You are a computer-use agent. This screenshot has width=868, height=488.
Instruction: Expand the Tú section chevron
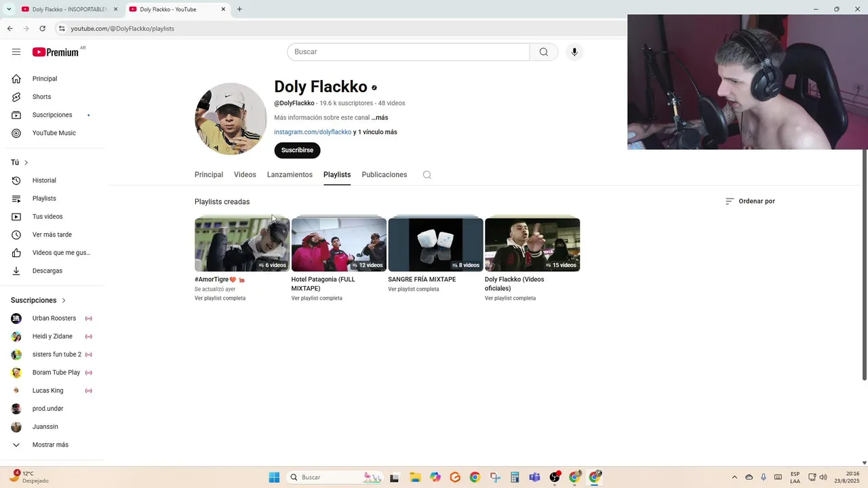point(26,163)
